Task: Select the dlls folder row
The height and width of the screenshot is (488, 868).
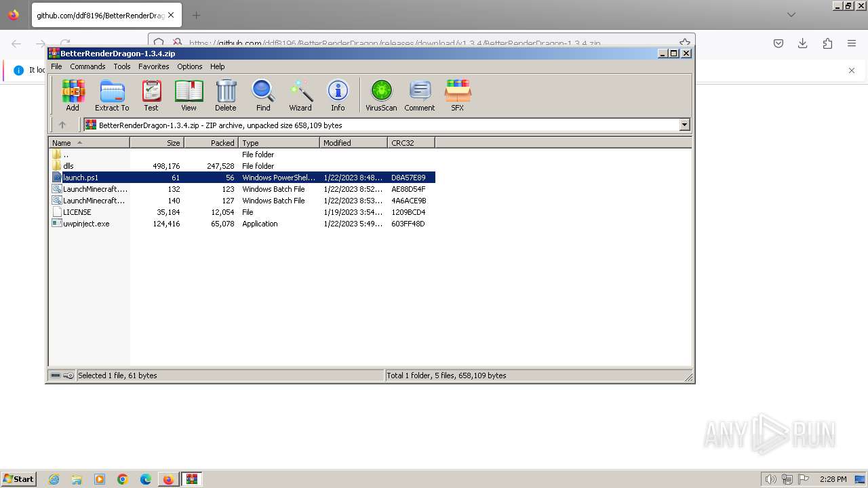Action: pyautogui.click(x=242, y=166)
